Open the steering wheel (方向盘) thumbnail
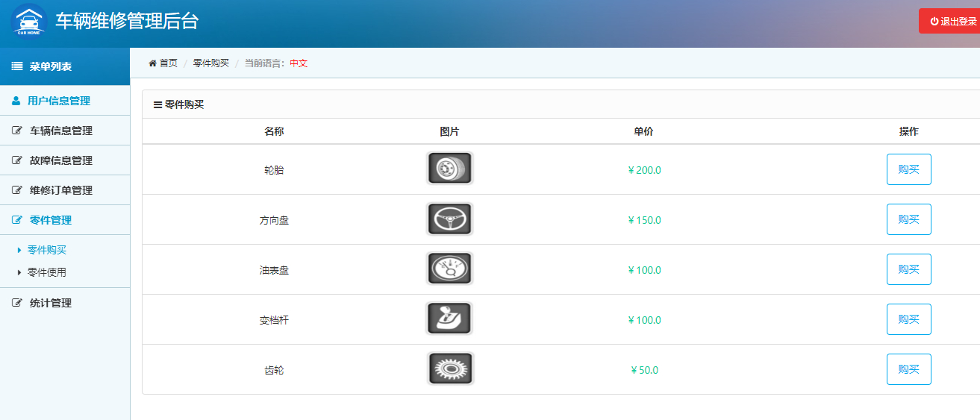This screenshot has height=420, width=980. click(449, 219)
